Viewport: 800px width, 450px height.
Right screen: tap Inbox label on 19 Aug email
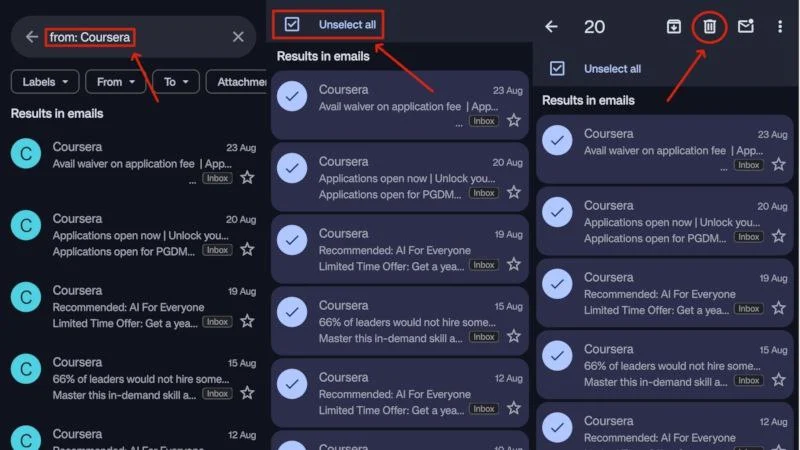pyautogui.click(x=748, y=309)
